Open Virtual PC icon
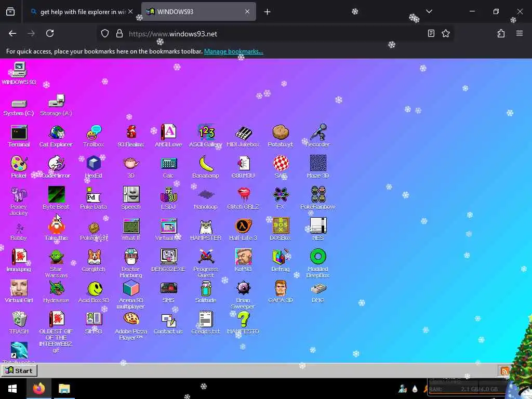This screenshot has height=399, width=532. point(169,230)
